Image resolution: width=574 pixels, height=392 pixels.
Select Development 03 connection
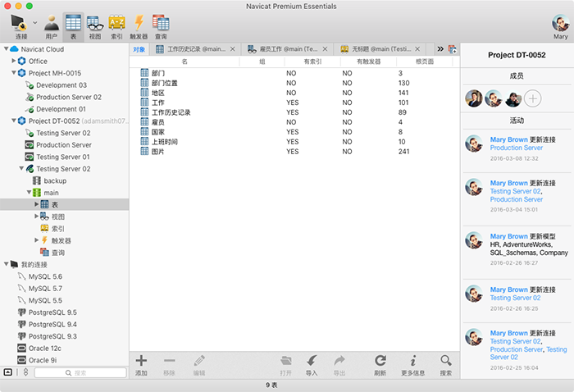61,85
